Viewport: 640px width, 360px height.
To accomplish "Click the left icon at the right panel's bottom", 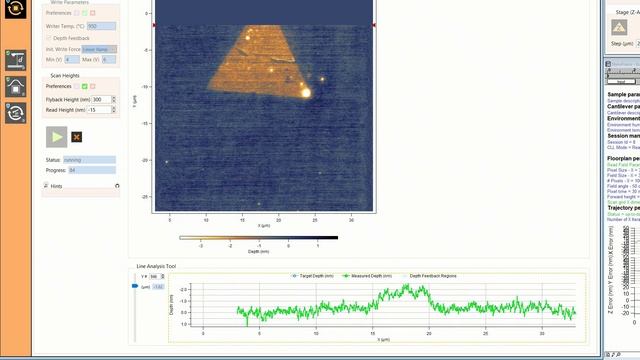I will pos(608,355).
